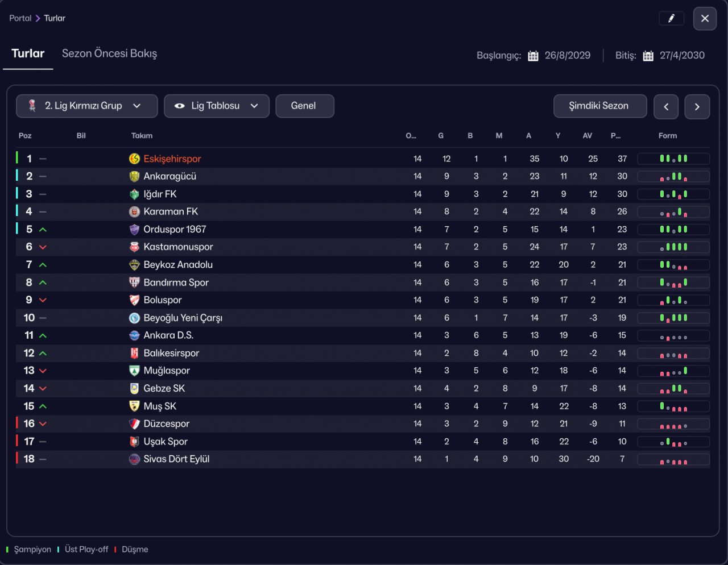
Task: Click the Bandırma Spor club crest
Action: (x=134, y=282)
